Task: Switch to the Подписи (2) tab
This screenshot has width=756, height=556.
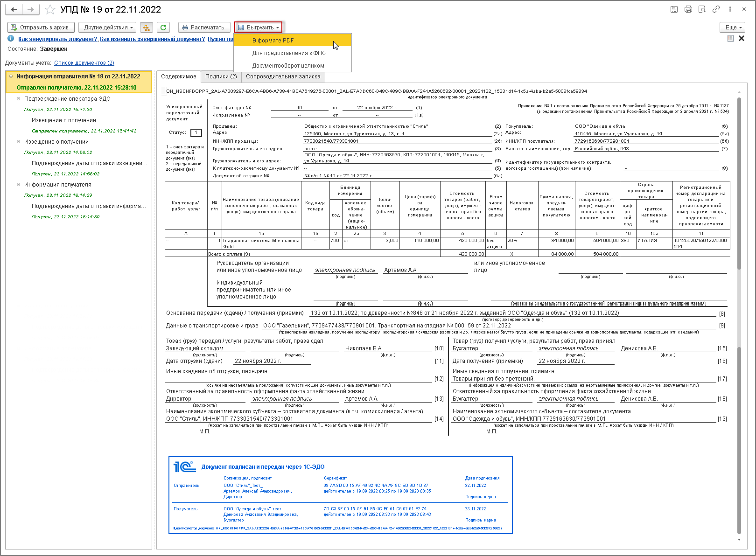Action: [221, 76]
